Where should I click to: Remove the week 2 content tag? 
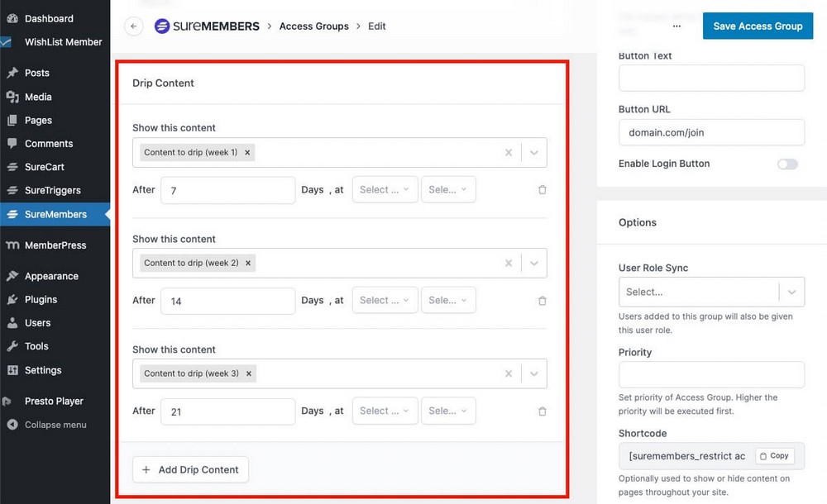click(248, 263)
